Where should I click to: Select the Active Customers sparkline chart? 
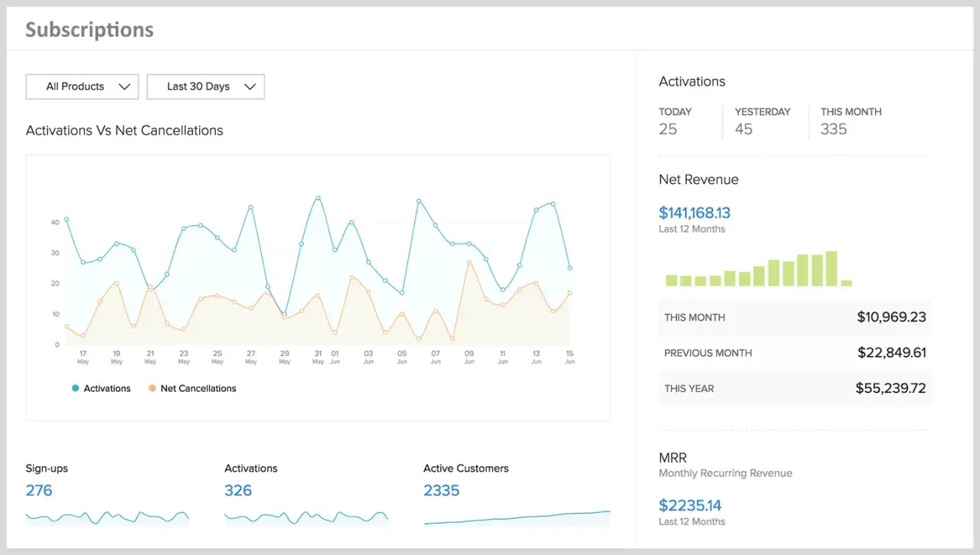coord(517,518)
